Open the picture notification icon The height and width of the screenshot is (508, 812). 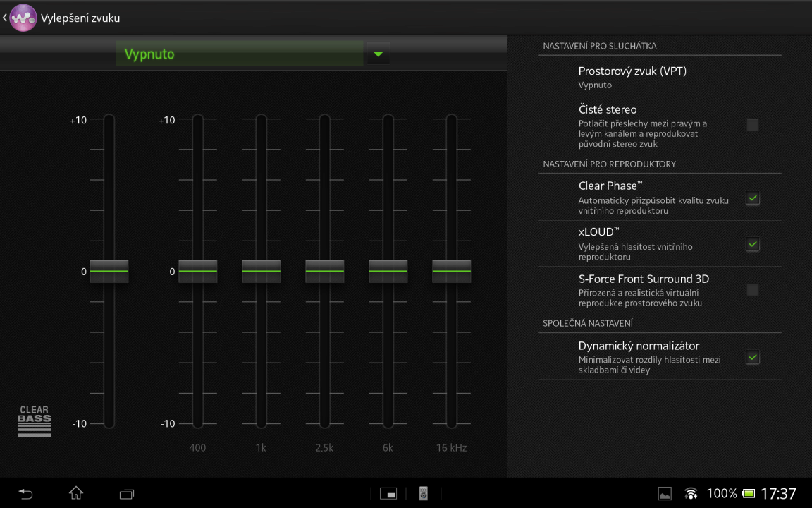[x=664, y=493]
